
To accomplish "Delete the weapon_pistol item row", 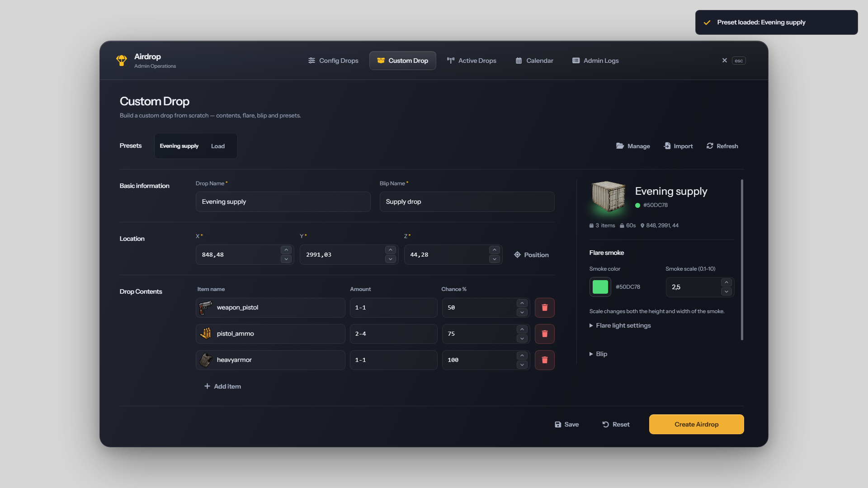I will [x=544, y=308].
